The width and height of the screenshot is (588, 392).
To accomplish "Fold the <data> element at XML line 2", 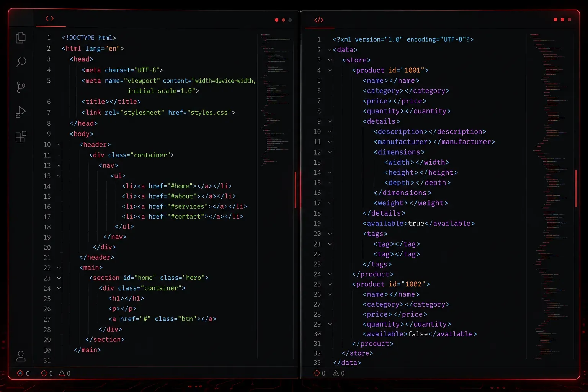I will click(x=330, y=50).
